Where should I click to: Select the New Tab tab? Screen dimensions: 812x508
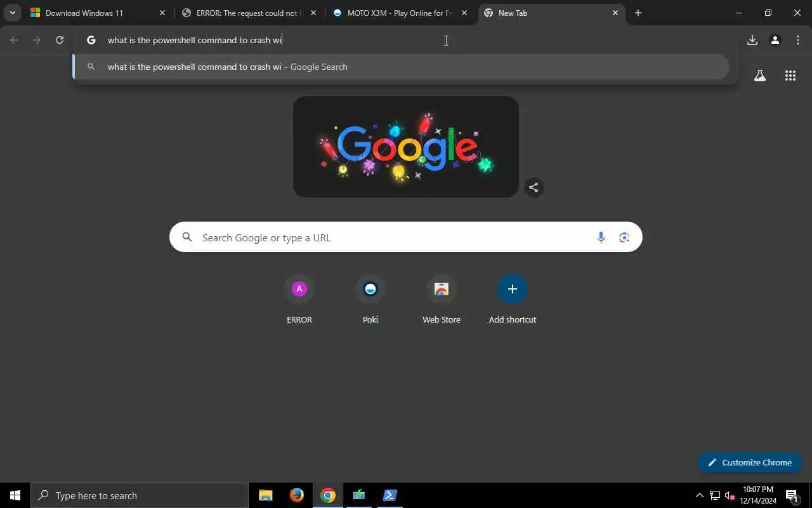tap(551, 13)
